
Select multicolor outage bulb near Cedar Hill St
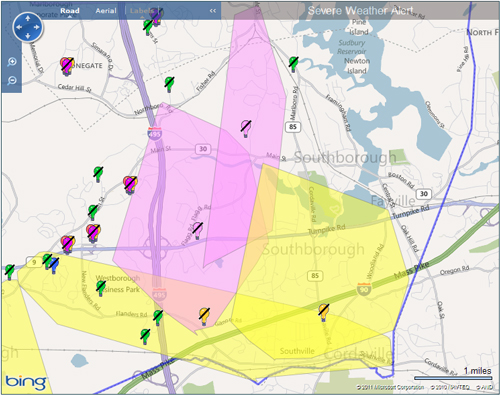point(67,66)
